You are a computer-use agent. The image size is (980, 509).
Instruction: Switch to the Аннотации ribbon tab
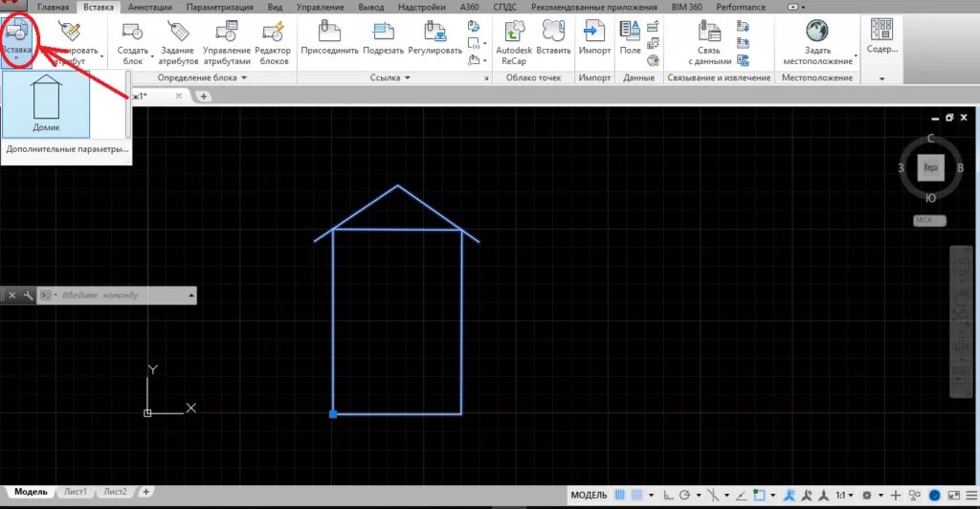point(150,7)
